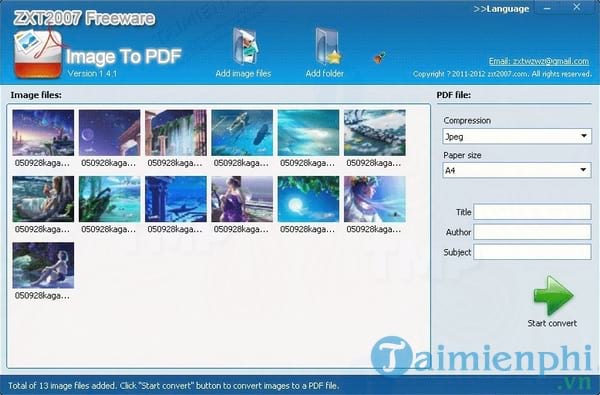Screen dimensions: 600x395
Task: Click into the Subject input field
Action: coord(532,252)
